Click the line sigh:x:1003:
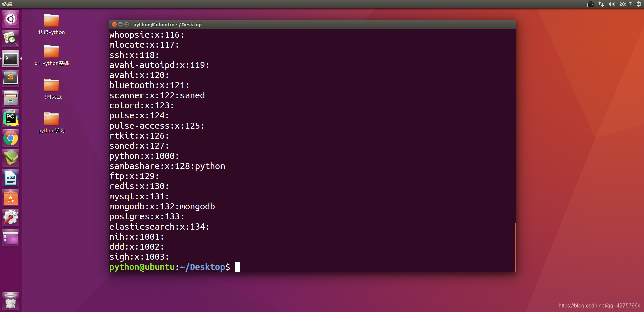The height and width of the screenshot is (312, 644). pos(139,257)
